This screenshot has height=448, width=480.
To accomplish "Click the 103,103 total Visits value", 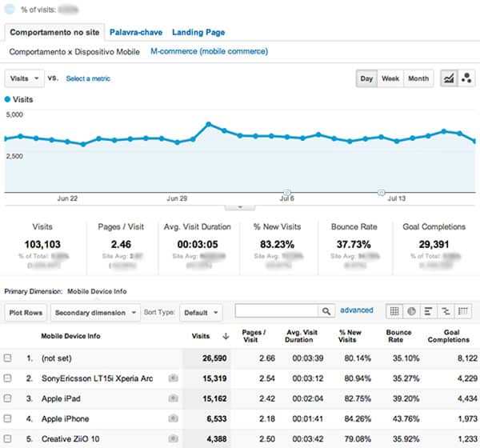I will point(42,244).
